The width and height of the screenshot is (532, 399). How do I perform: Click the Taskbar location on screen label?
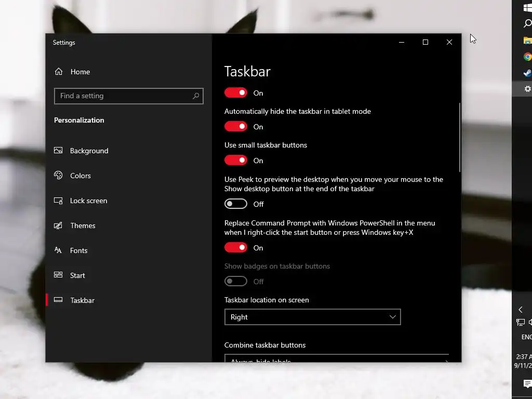pos(267,300)
